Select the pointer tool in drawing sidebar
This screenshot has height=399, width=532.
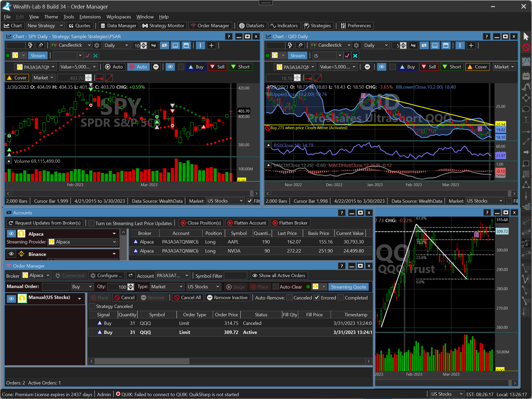pyautogui.click(x=526, y=37)
